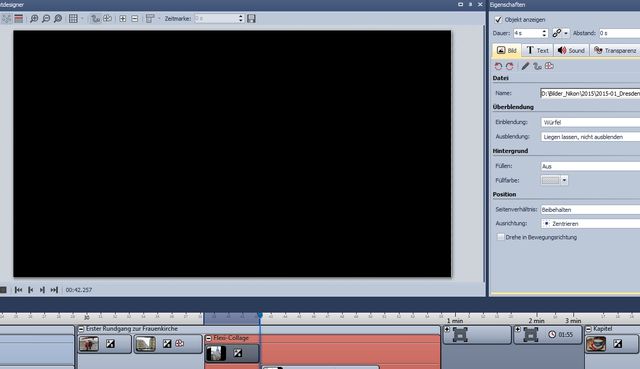640x369 pixels.
Task: Open the Füllen dropdown showing Aus
Action: (x=590, y=166)
